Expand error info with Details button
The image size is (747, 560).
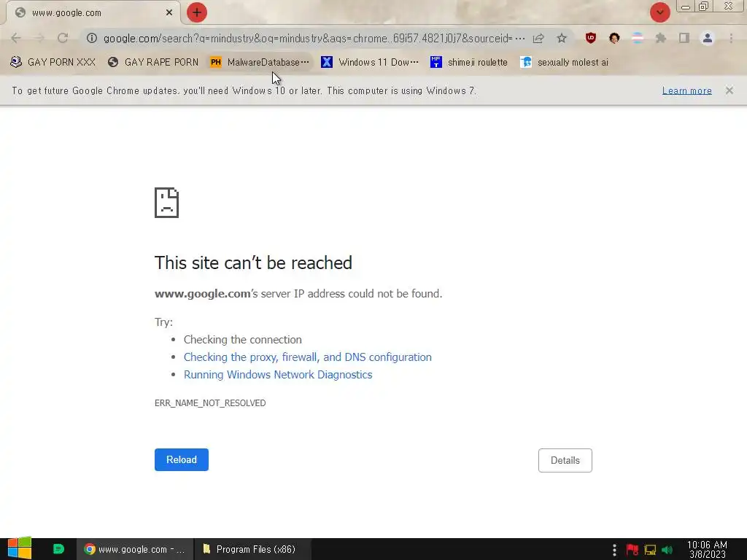point(565,461)
